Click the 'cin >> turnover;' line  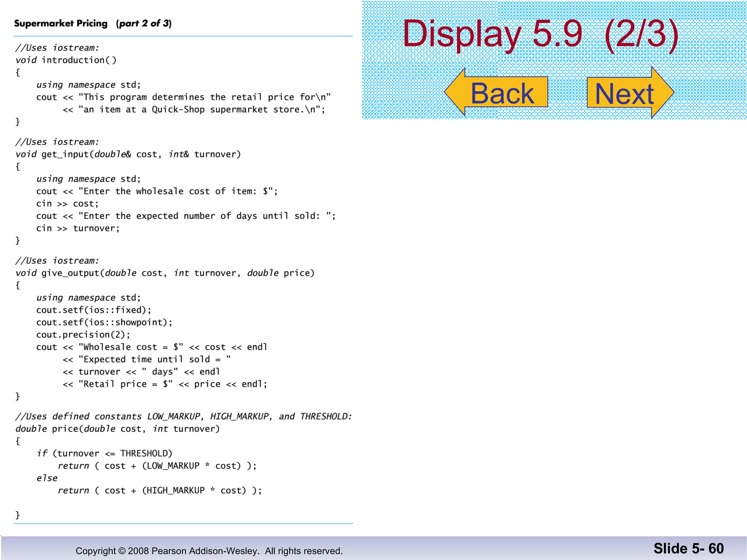(78, 229)
